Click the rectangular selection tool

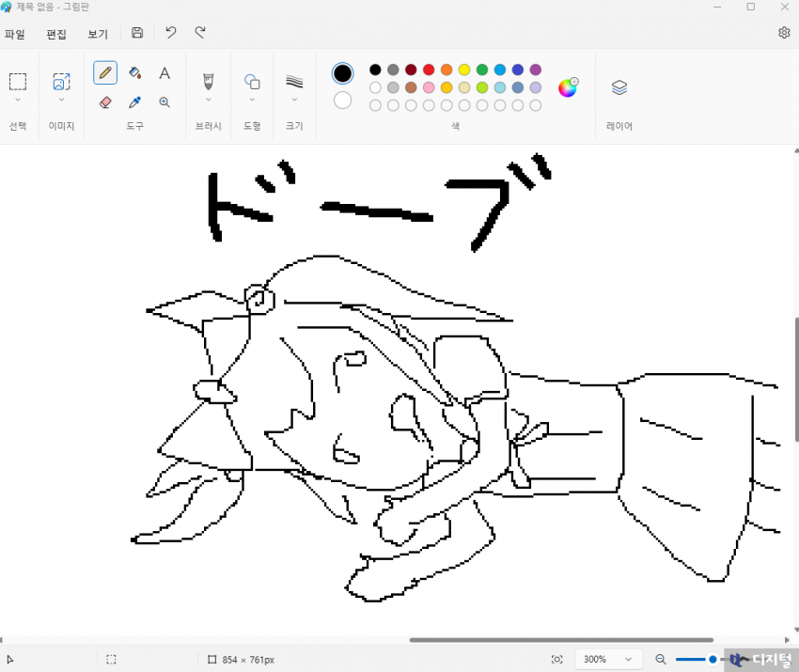point(18,82)
